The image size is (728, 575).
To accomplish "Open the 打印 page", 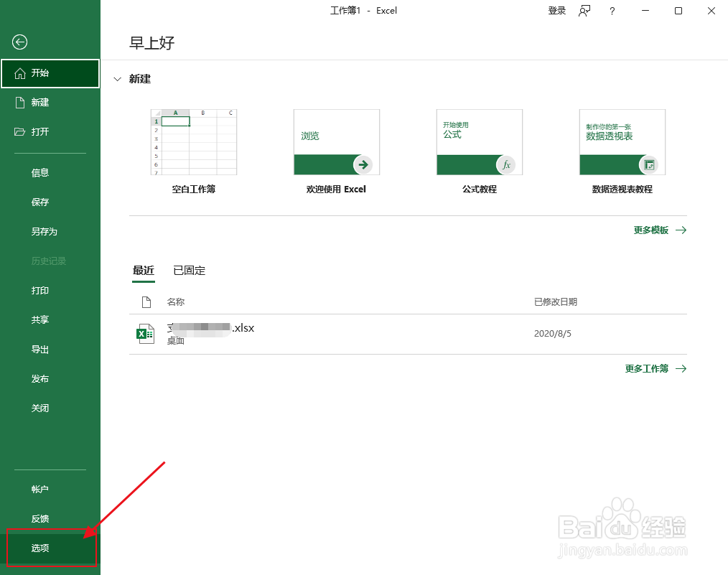I will click(50, 291).
